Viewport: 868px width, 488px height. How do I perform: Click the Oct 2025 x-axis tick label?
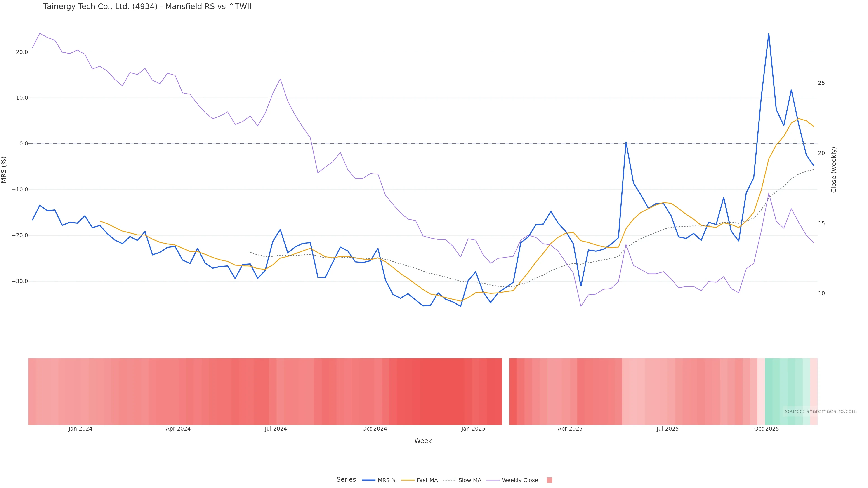tap(766, 429)
